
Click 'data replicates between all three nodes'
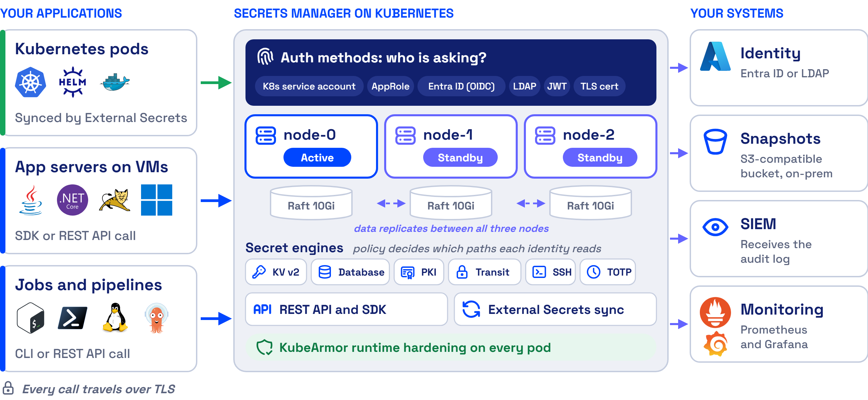452,228
